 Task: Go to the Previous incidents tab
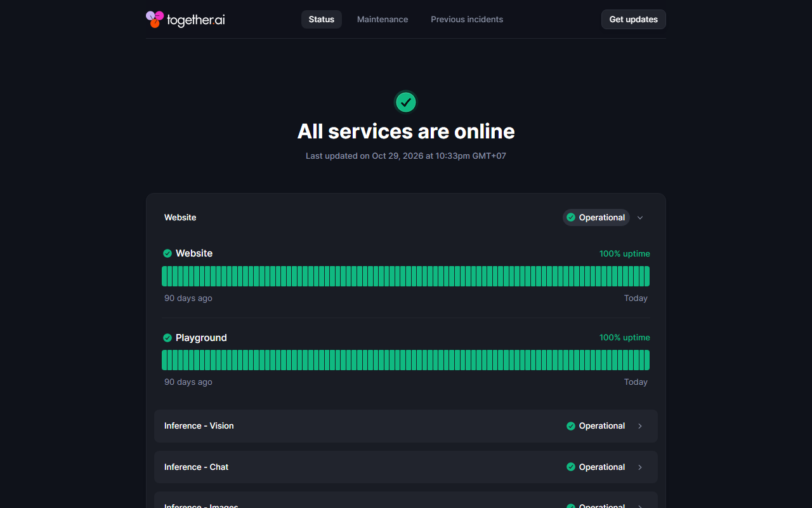pos(467,20)
